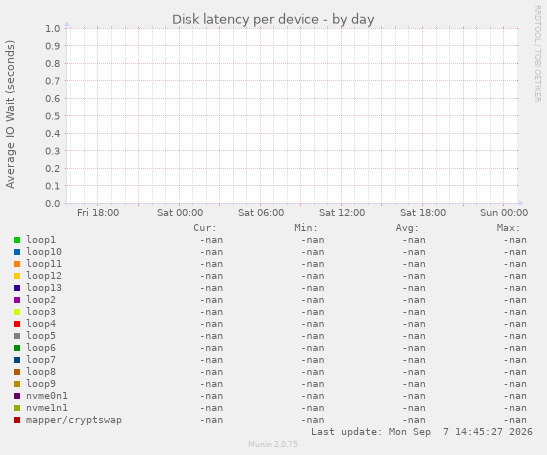Click the loop8 Avg -nan value
This screenshot has width=547, height=455.
click(x=414, y=372)
